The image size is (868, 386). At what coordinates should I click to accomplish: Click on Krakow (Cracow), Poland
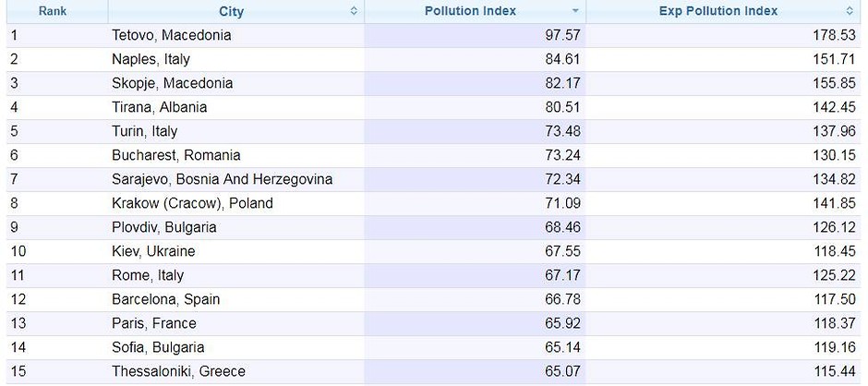192,203
